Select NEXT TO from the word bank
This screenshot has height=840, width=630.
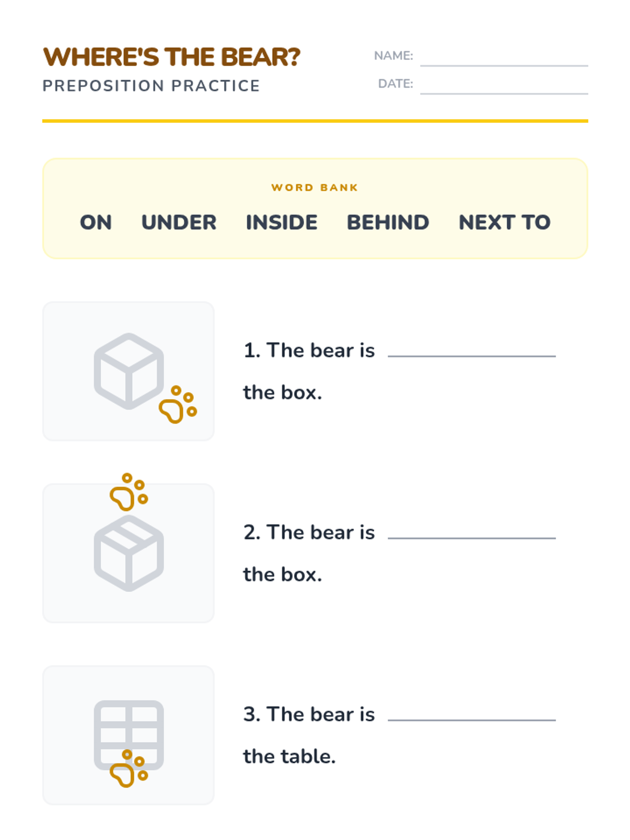pos(505,223)
